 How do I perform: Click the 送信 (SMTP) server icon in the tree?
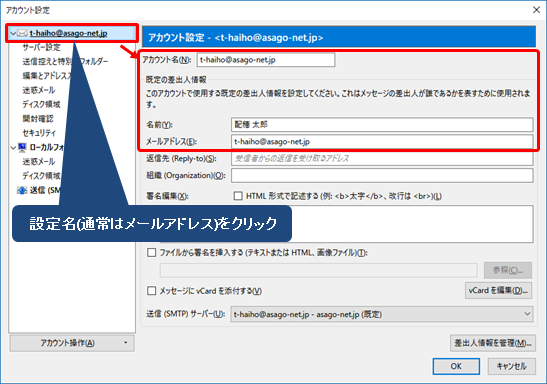pyautogui.click(x=22, y=190)
